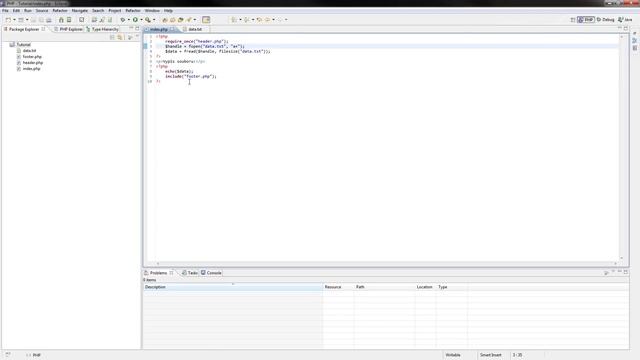This screenshot has height=360, width=640.
Task: Click the Smart Insert status bar field
Action: (490, 355)
